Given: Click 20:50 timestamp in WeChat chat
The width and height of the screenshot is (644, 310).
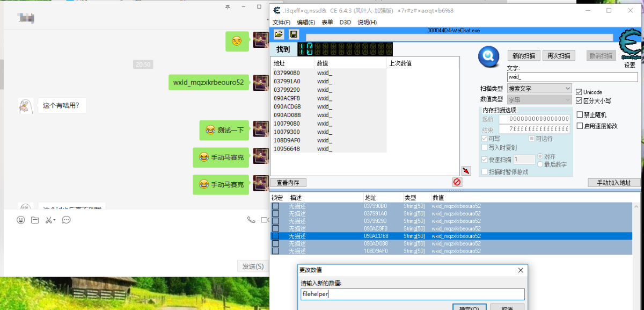Looking at the screenshot, I should tap(143, 64).
